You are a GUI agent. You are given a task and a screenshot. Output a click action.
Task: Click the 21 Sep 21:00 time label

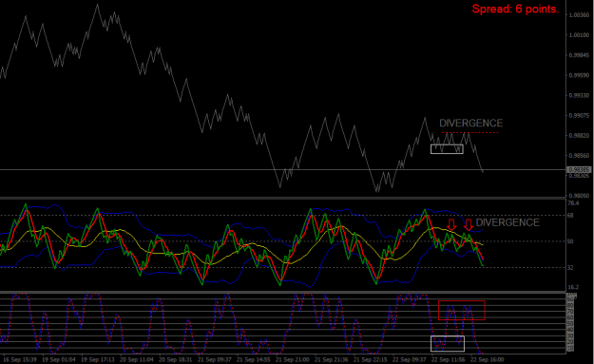coord(292,359)
